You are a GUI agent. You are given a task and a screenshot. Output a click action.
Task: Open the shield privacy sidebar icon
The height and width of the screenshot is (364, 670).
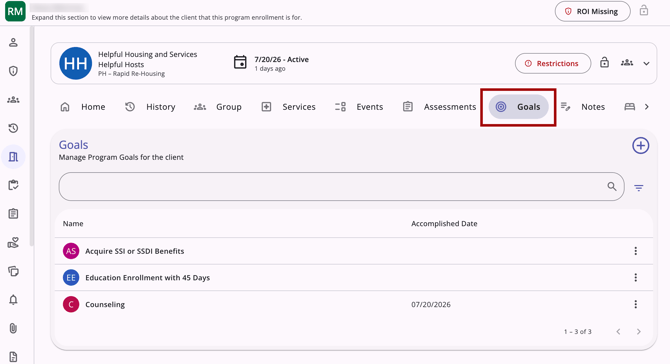pos(13,71)
